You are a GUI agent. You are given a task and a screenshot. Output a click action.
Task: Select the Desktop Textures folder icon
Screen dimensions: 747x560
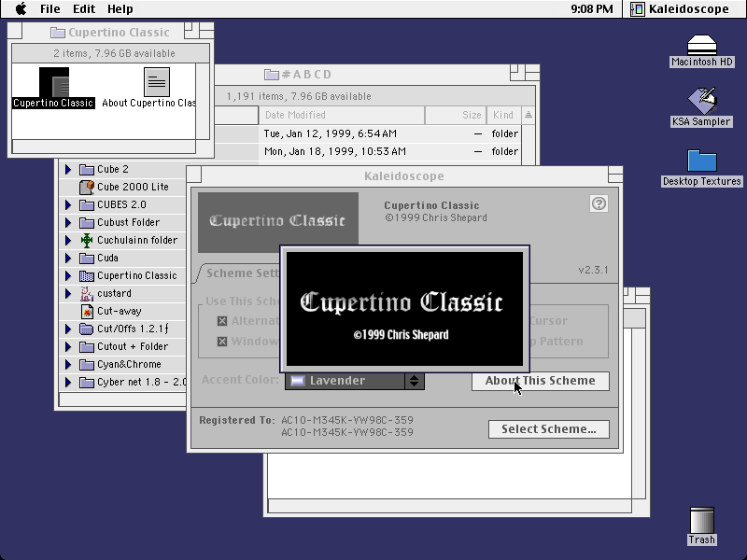(702, 161)
